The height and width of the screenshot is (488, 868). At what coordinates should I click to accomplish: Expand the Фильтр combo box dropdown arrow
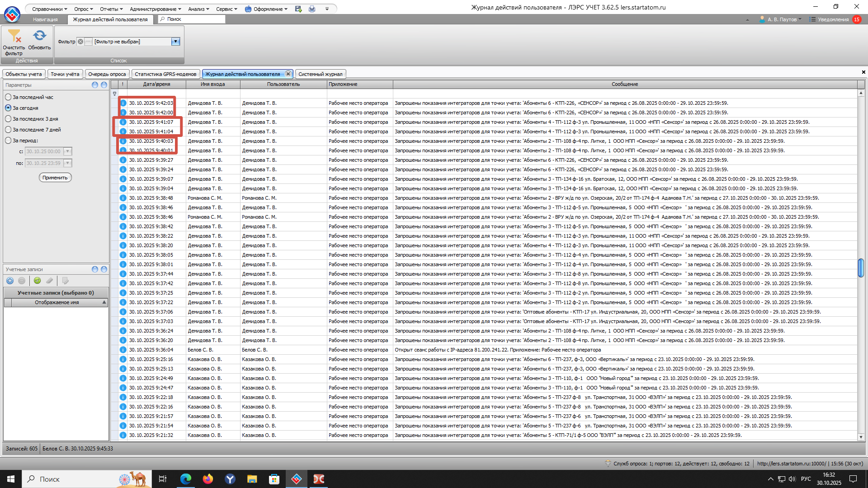click(175, 42)
